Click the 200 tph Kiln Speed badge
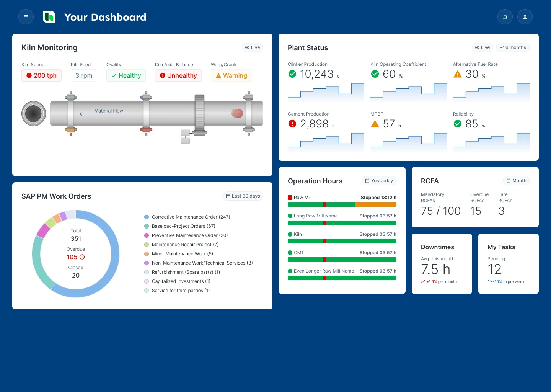The height and width of the screenshot is (392, 551). click(41, 75)
